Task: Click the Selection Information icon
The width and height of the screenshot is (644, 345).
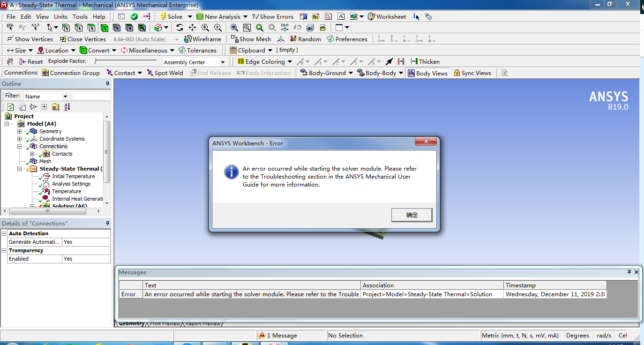Action: point(416,16)
